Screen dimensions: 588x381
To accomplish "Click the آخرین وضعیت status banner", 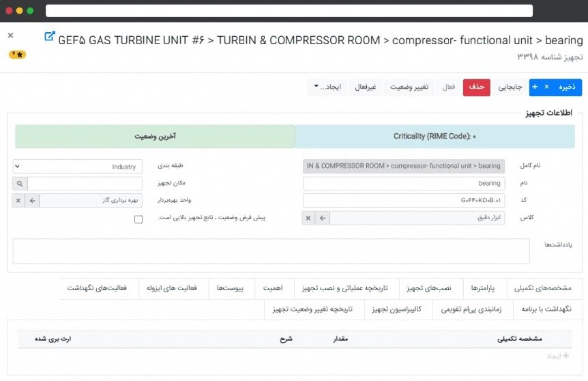I will tap(156, 137).
